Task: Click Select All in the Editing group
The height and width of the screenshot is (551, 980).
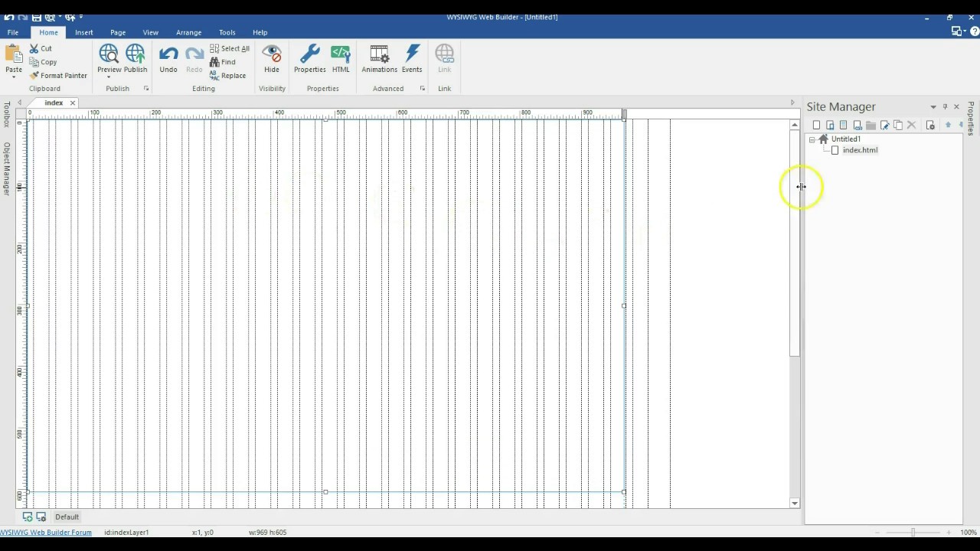Action: (230, 48)
